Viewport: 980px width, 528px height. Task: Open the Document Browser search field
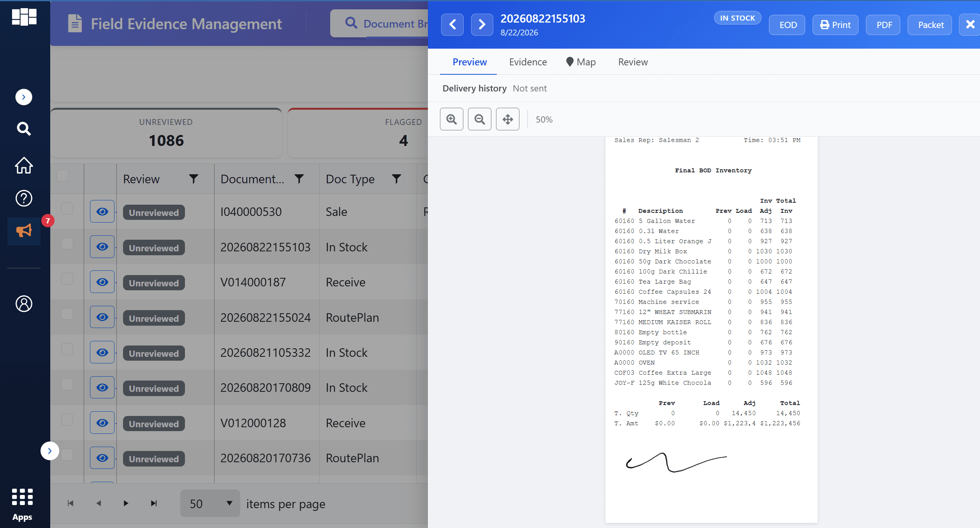pos(380,24)
